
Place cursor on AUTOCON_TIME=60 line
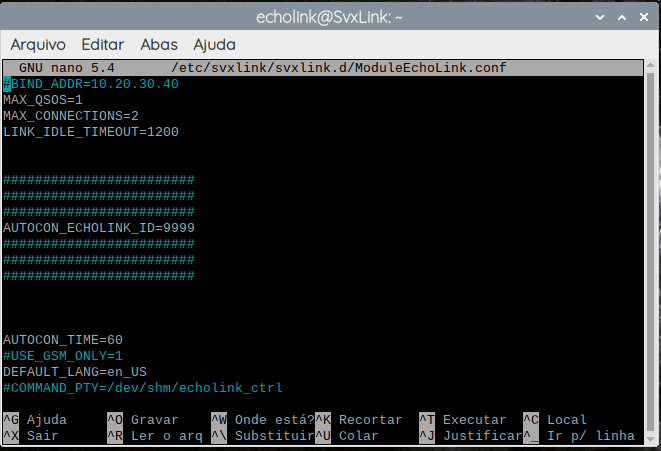coord(63,340)
